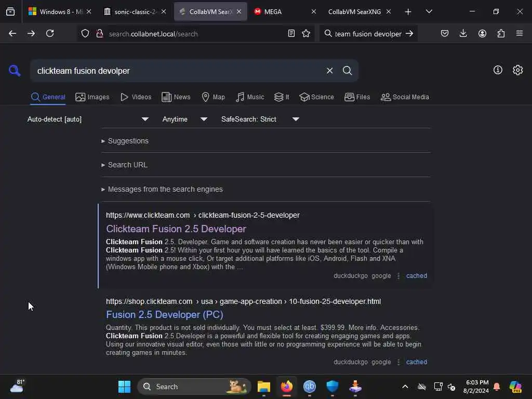Select the Map search category
This screenshot has width=532, height=399.
[x=213, y=97]
